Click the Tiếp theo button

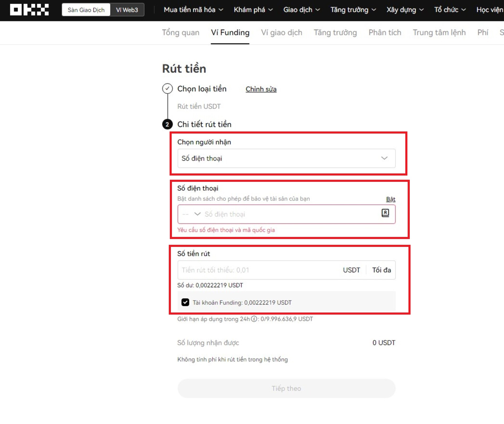click(x=286, y=388)
